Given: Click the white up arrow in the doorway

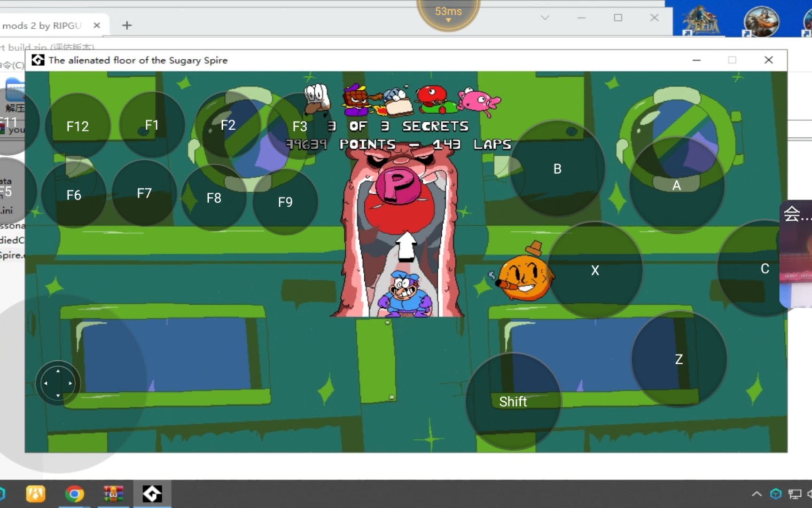Looking at the screenshot, I should point(406,246).
